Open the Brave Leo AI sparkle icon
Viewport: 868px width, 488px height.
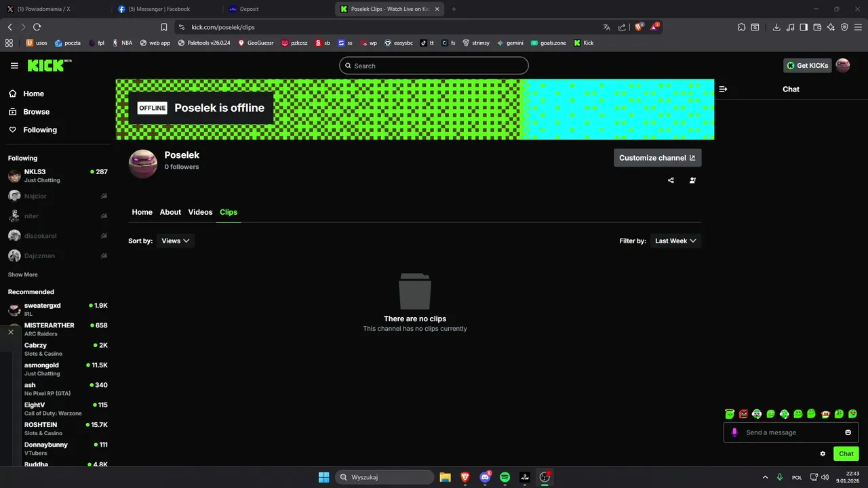coord(831,27)
